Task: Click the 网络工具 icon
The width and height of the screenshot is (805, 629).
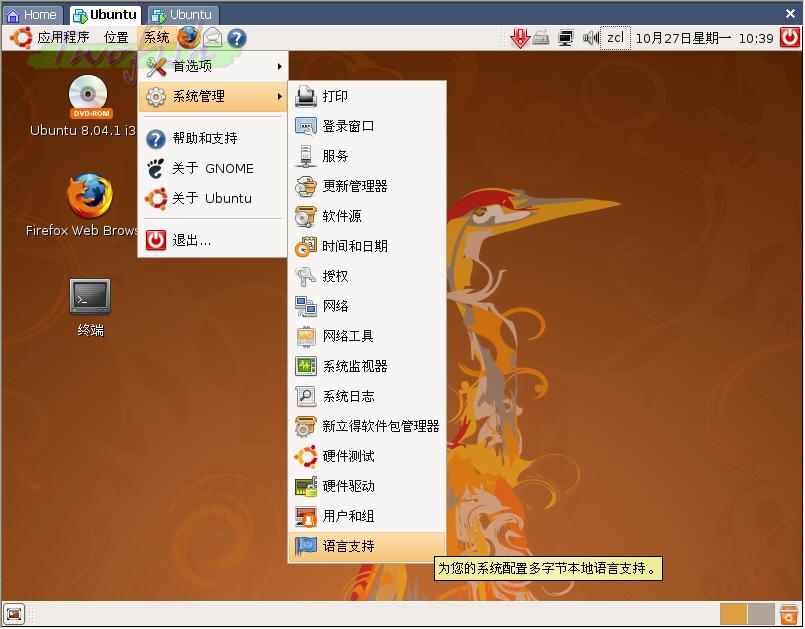Action: 306,336
